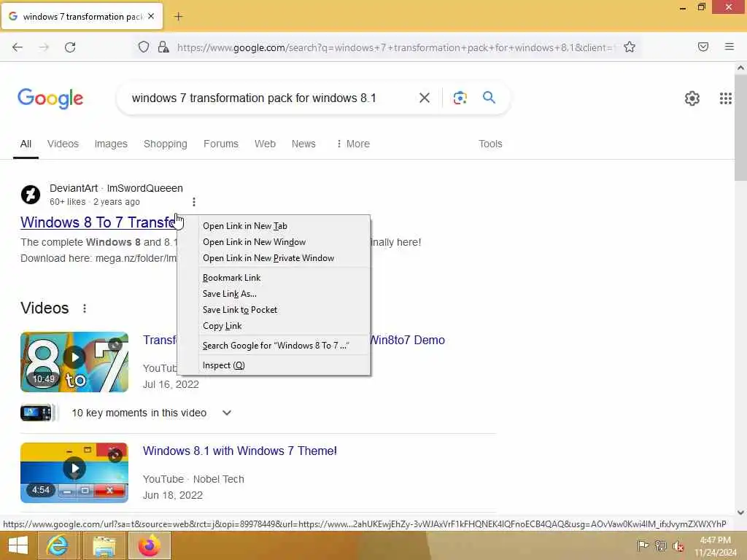The image size is (747, 560).
Task: Open three-dot menu for DeviantArt result
Action: tap(194, 202)
